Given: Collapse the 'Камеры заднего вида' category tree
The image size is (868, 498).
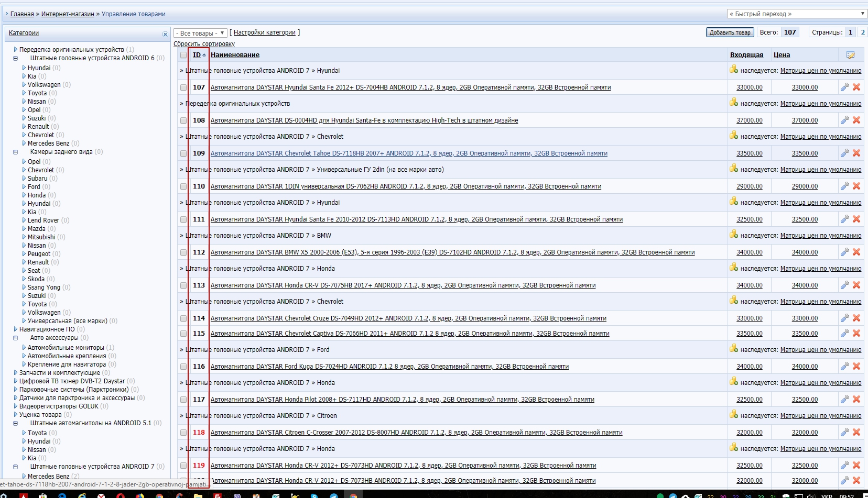Looking at the screenshot, I should click(15, 152).
